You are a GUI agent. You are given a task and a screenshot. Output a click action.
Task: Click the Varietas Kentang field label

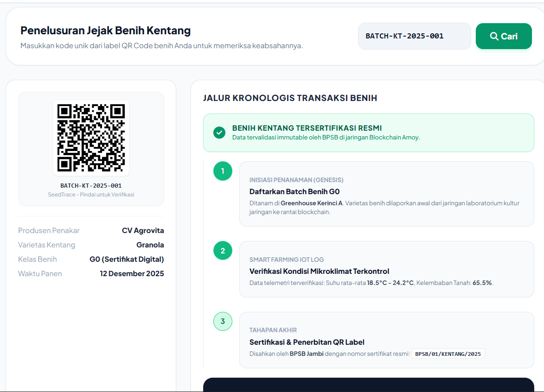(x=46, y=245)
